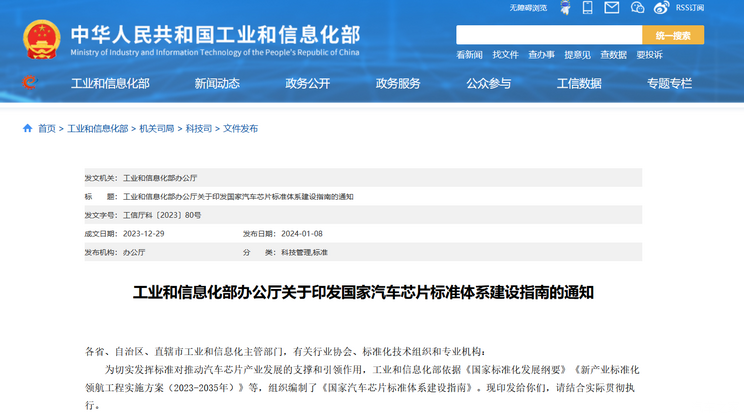Open the 新闻动态 navigation menu
744x418 pixels.
point(217,84)
